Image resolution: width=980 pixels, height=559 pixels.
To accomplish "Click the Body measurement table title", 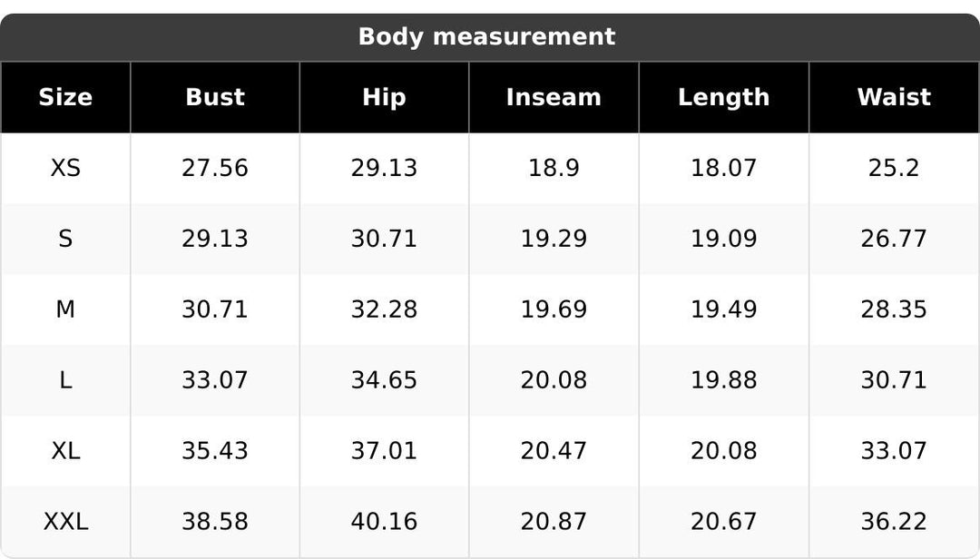I will tap(487, 37).
